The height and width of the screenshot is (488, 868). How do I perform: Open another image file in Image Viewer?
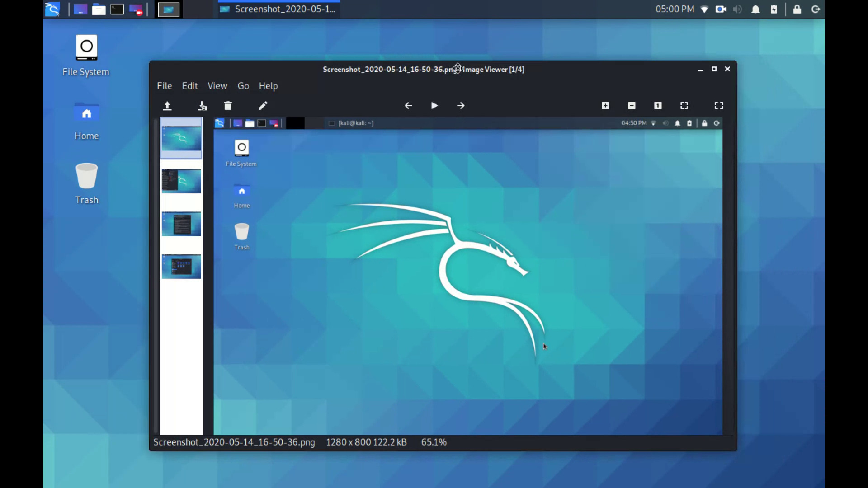(167, 106)
